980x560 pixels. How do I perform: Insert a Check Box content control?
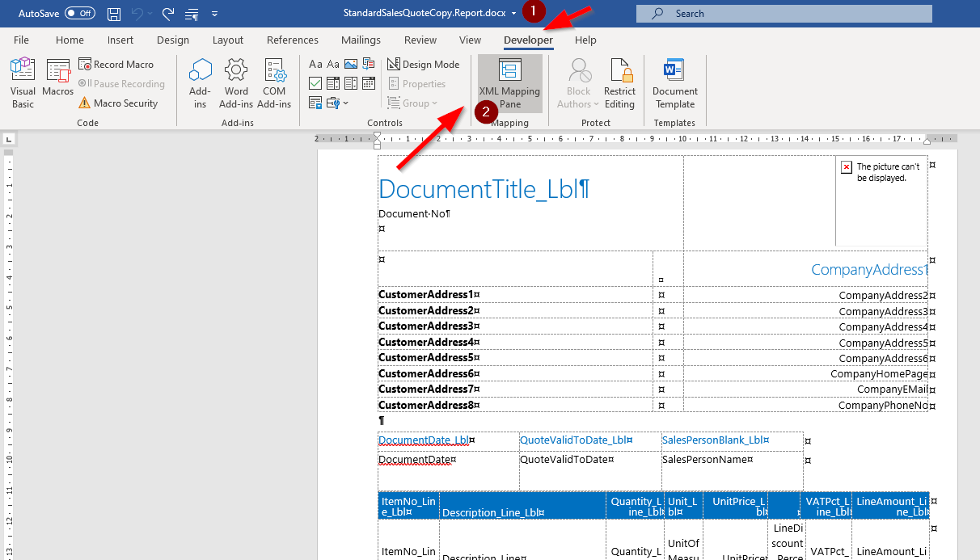(315, 82)
